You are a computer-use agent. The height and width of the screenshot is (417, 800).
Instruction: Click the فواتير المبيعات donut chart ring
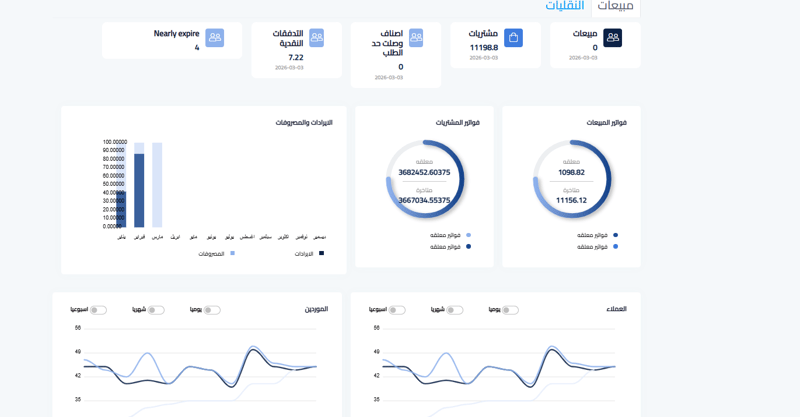pos(571,179)
